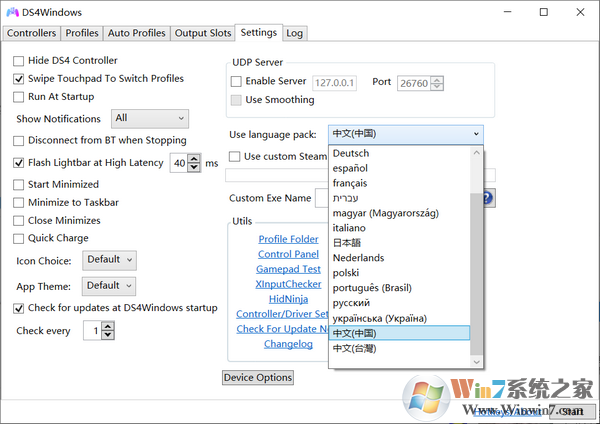The image size is (600, 424).
Task: Toggle Swipe Touchpad To Switch Profiles
Action: click(x=19, y=79)
